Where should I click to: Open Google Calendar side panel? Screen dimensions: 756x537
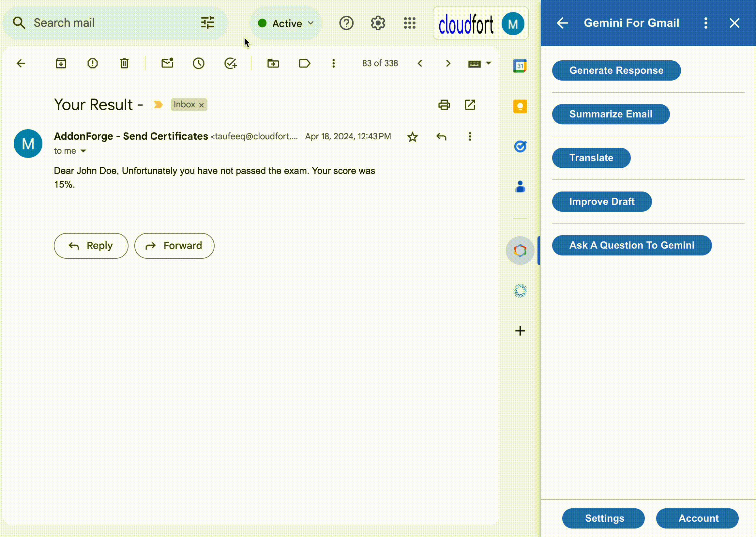click(520, 66)
